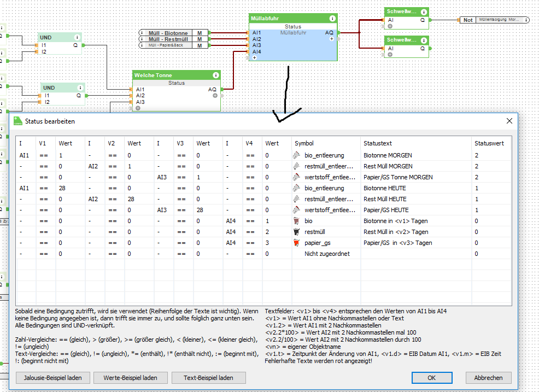Image resolution: width=539 pixels, height=392 pixels.
Task: Edit Papier/GS HEUTE status text
Action: [x=386, y=210]
